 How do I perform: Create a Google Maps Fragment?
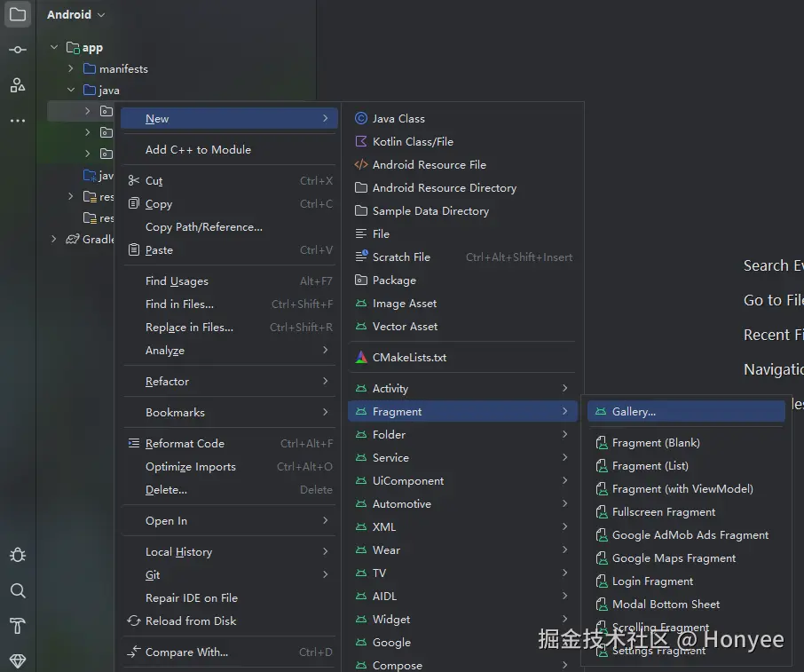[686, 558]
